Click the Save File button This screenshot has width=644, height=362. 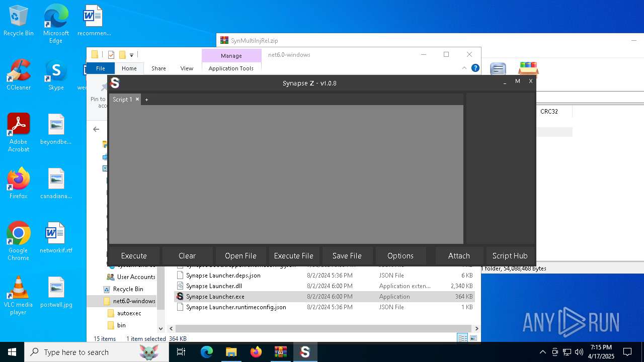pyautogui.click(x=347, y=255)
